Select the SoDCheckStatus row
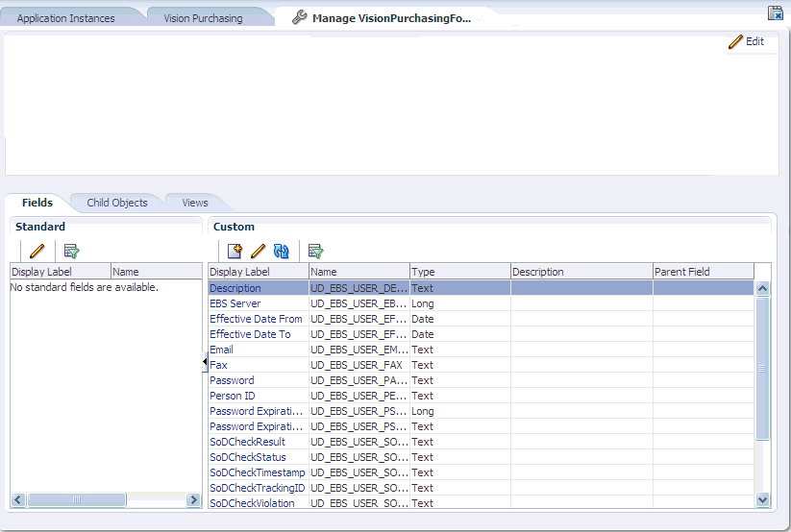 (x=482, y=457)
